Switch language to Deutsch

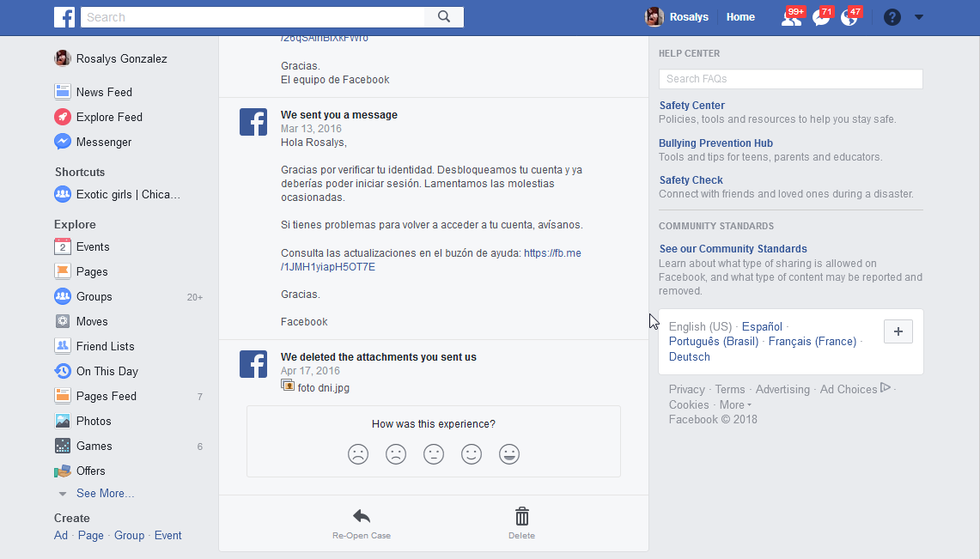click(690, 357)
